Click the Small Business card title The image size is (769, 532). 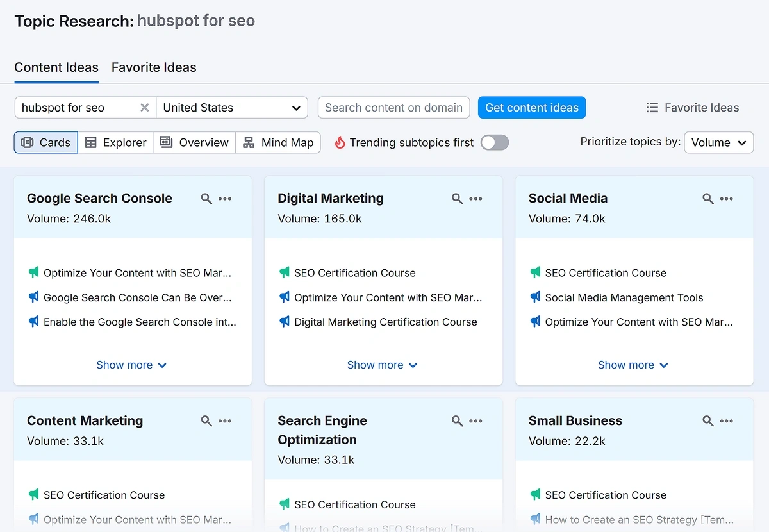[x=575, y=420]
